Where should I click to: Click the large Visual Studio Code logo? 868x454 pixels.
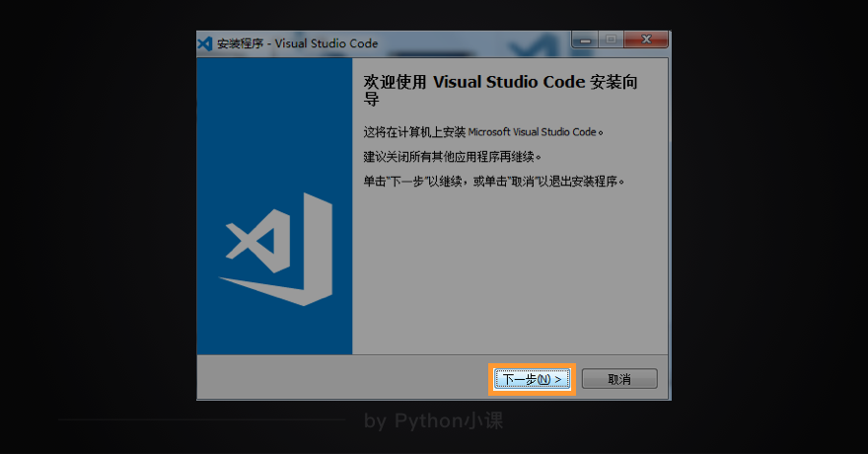tap(276, 249)
